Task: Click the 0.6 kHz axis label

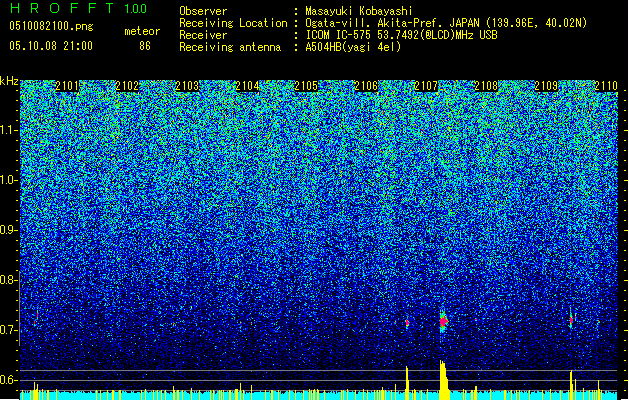Action: pyautogui.click(x=8, y=380)
